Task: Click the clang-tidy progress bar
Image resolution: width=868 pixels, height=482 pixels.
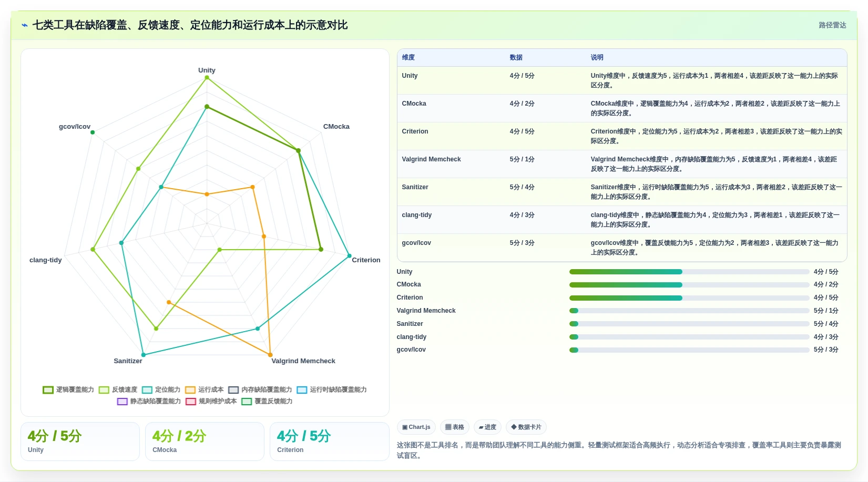Action: point(689,337)
